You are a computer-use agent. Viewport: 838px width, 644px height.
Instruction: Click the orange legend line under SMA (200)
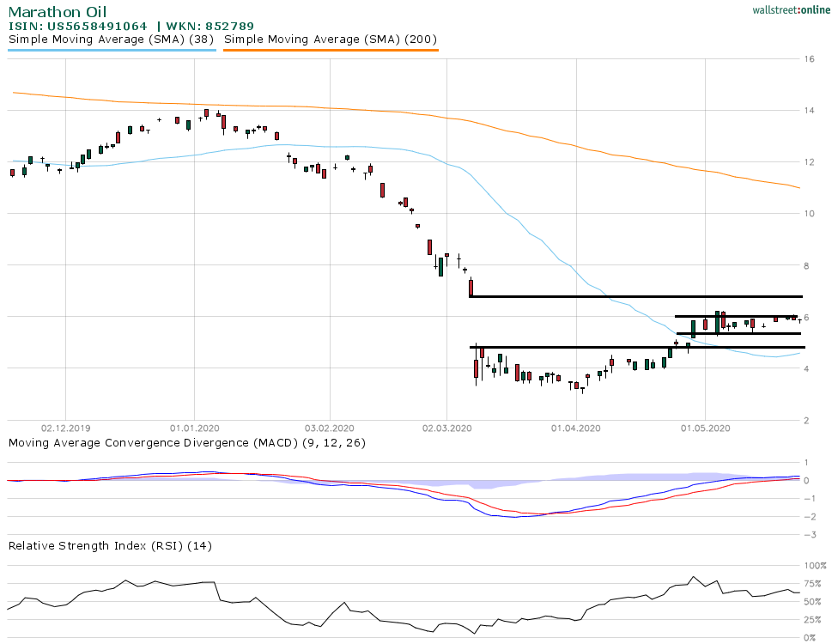pos(331,51)
